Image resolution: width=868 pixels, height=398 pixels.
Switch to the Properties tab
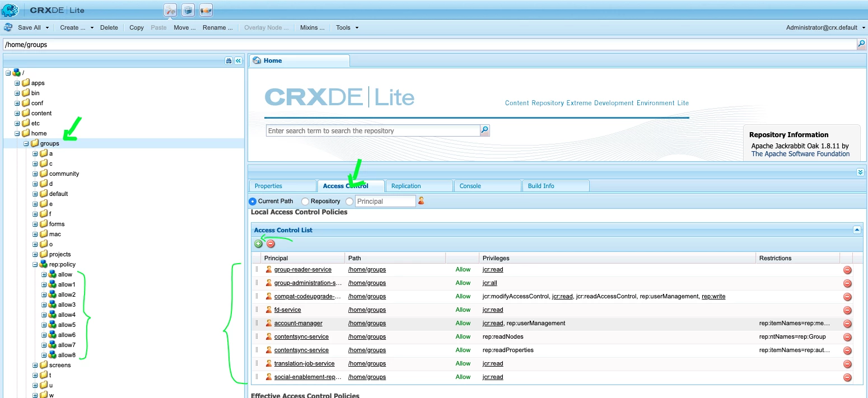click(282, 186)
